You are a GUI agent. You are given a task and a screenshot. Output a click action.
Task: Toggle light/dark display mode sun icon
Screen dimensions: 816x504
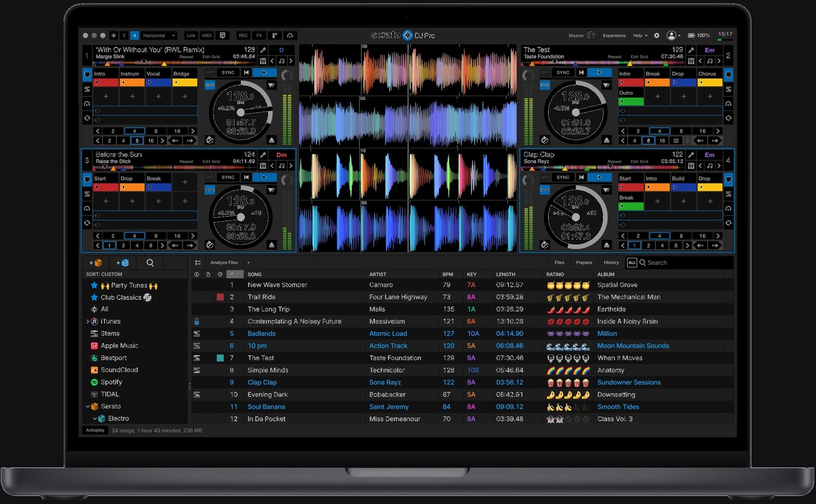[x=113, y=36]
